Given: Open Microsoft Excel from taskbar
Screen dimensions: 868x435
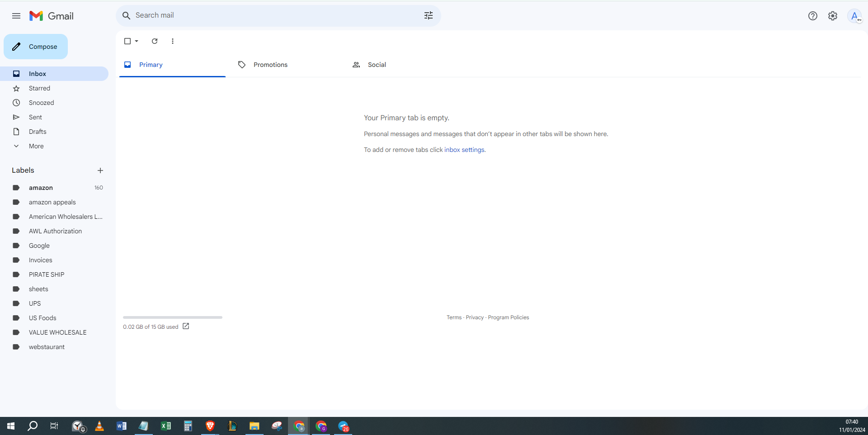Looking at the screenshot, I should [166, 426].
